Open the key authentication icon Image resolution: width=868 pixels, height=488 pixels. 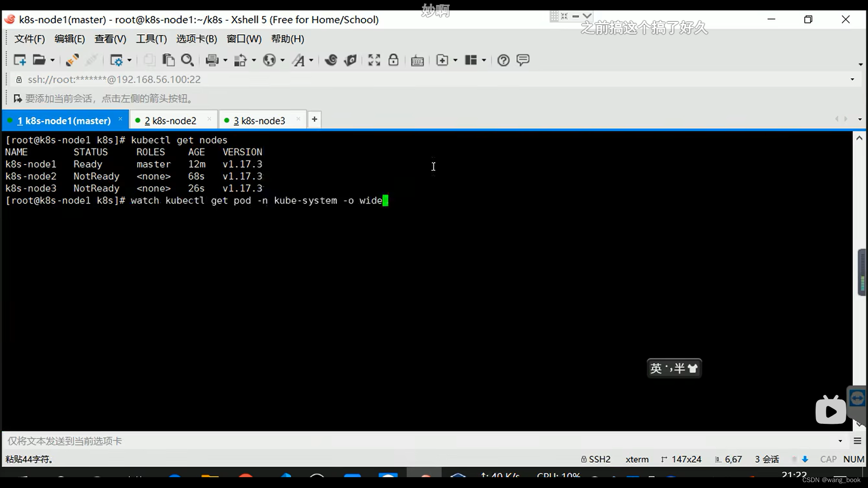point(393,60)
